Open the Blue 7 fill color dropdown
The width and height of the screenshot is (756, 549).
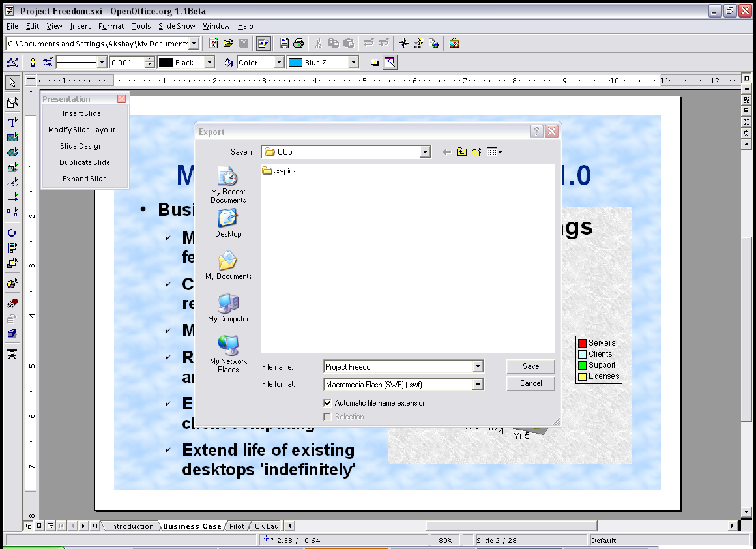point(353,63)
